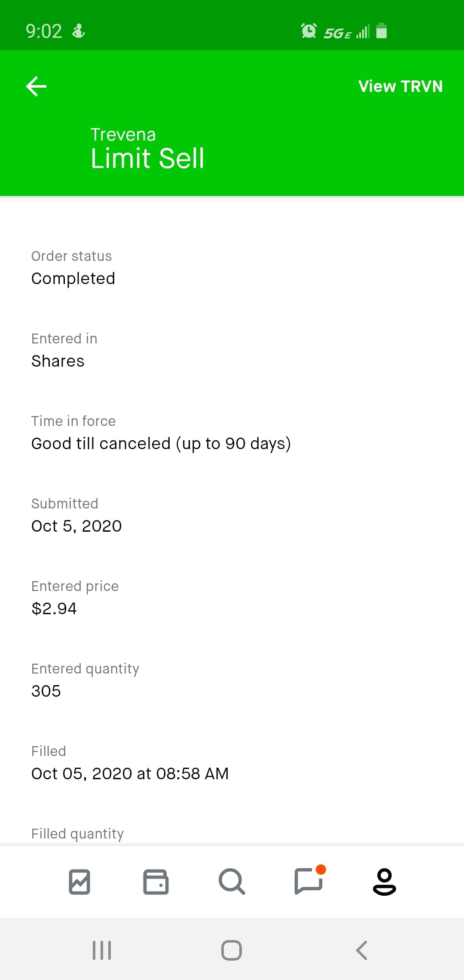Tap the Trevena company name

pyautogui.click(x=123, y=135)
